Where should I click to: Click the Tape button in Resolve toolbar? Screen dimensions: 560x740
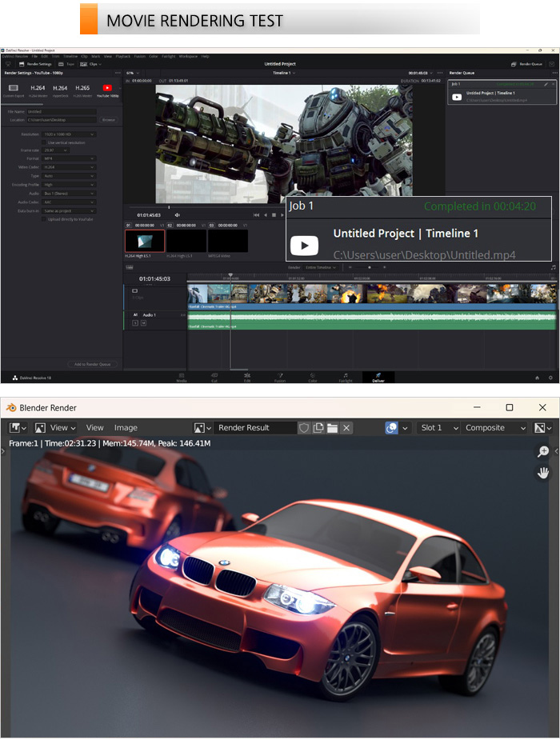tap(66, 64)
